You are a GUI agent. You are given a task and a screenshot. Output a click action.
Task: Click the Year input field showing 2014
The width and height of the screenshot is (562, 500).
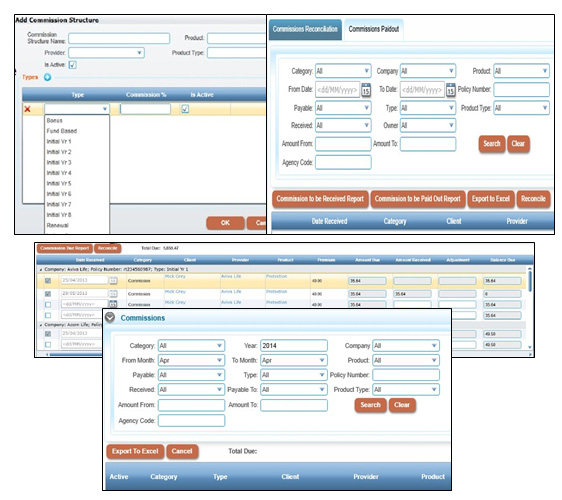click(x=294, y=346)
